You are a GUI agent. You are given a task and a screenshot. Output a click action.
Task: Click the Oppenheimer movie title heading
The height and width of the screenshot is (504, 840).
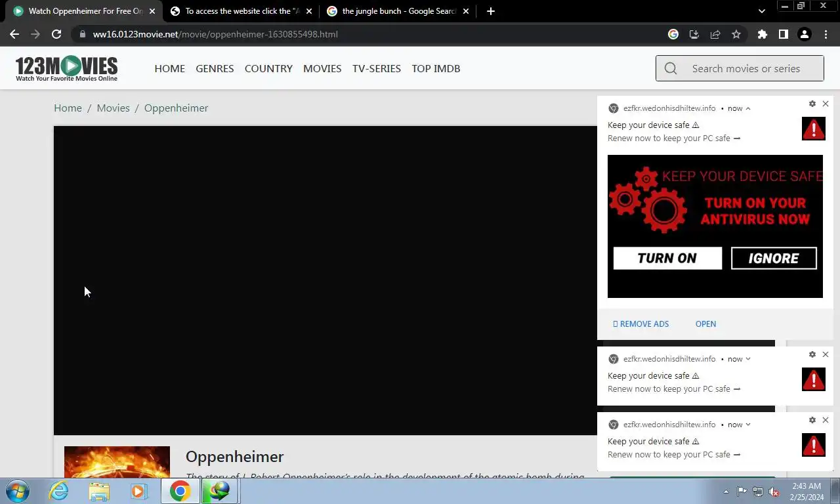[x=234, y=456]
